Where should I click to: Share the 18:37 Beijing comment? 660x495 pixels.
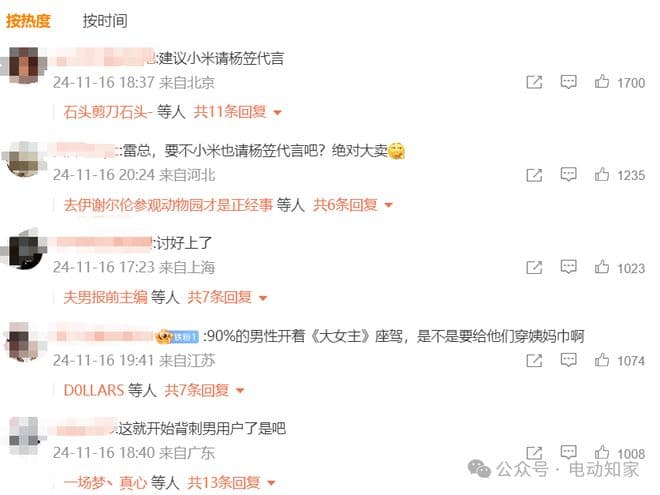coord(534,82)
